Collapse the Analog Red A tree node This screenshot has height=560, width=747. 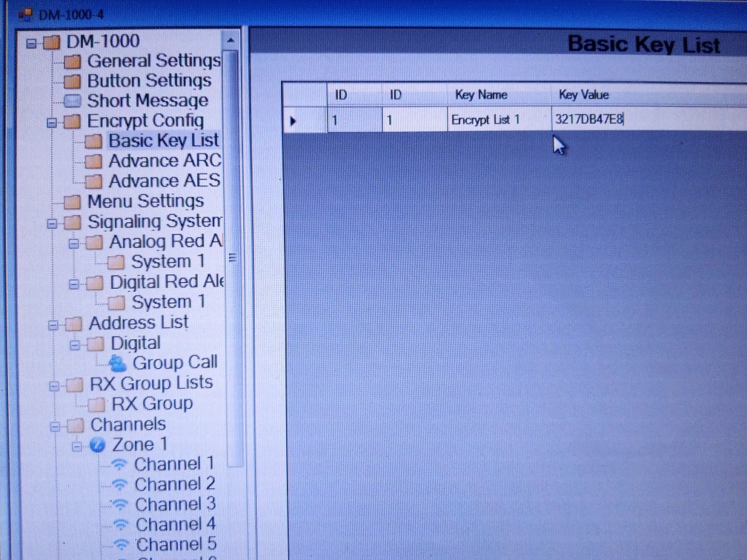click(x=74, y=244)
